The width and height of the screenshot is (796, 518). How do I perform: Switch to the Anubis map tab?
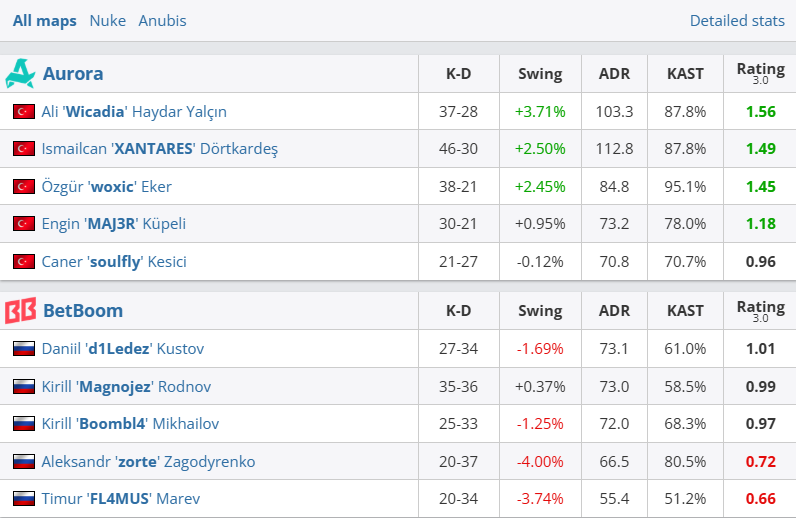[162, 21]
